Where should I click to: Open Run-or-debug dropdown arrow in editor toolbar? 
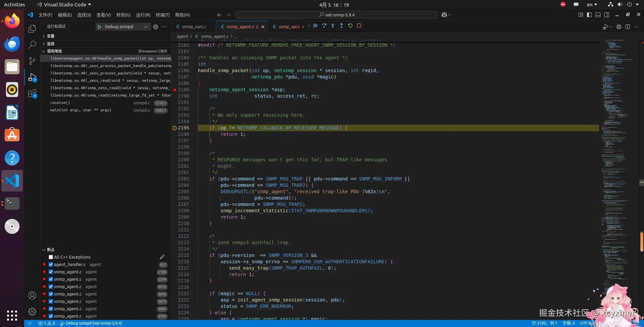coord(611,27)
